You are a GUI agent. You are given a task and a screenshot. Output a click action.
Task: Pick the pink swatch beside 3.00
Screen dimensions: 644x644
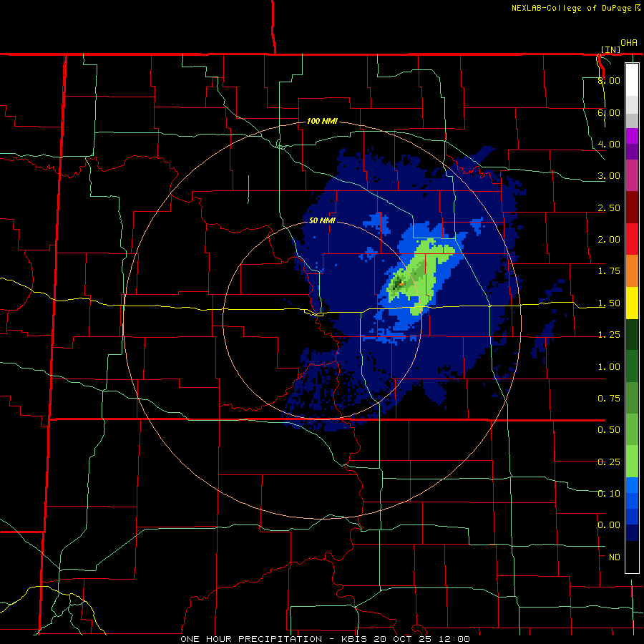tap(632, 175)
